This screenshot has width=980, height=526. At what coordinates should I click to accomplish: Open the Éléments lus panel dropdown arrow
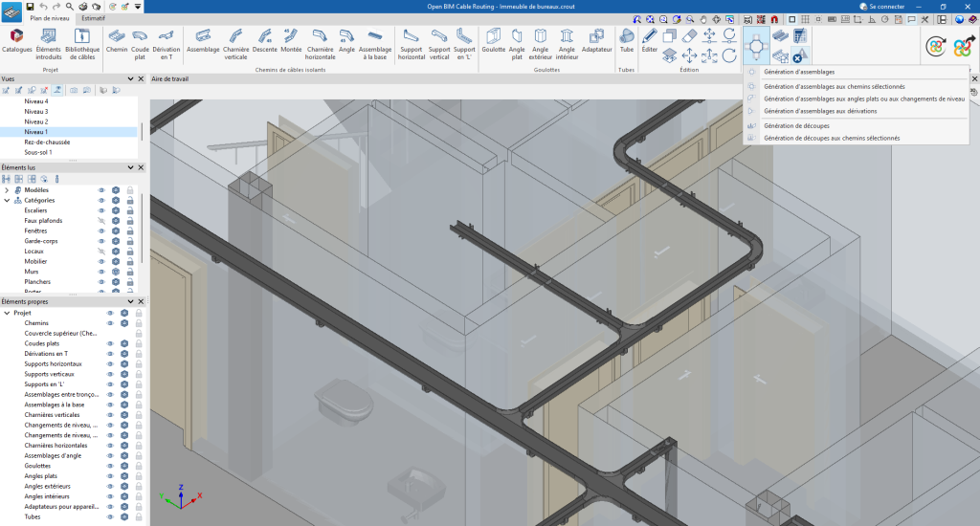pyautogui.click(x=130, y=167)
